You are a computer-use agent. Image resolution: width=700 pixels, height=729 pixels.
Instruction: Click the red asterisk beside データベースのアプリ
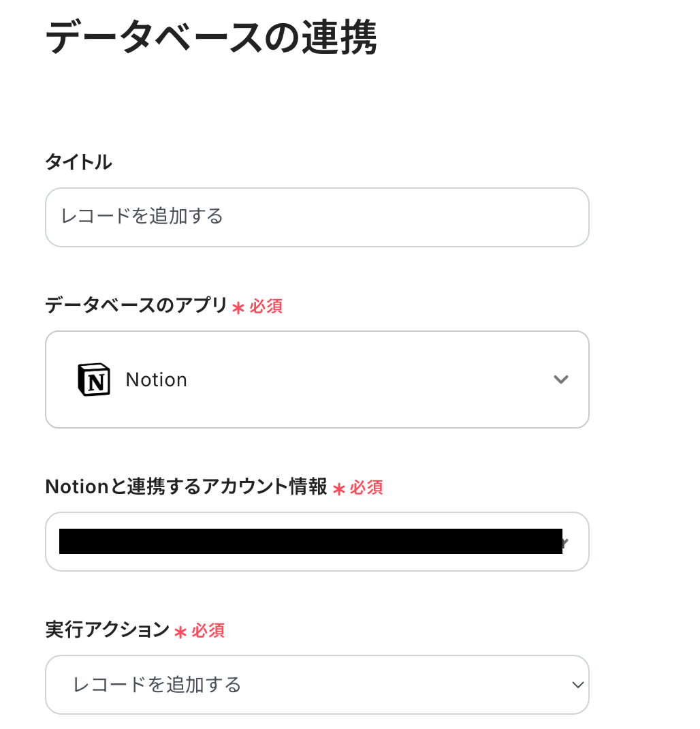click(x=238, y=308)
